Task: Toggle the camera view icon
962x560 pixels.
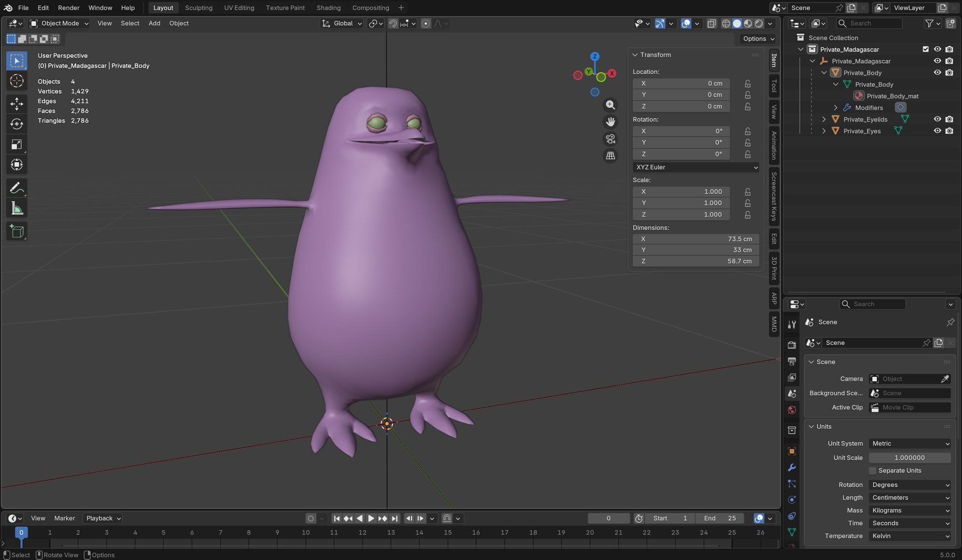Action: coord(610,139)
